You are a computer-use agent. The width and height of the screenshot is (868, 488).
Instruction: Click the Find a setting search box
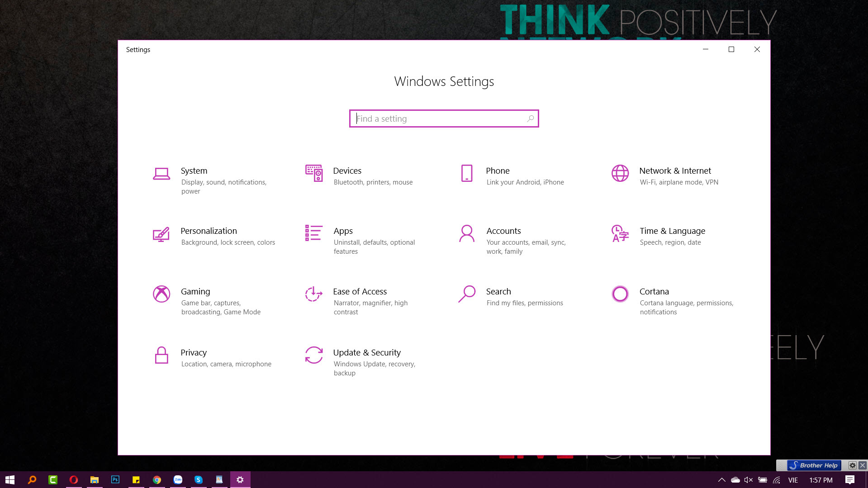tap(444, 118)
